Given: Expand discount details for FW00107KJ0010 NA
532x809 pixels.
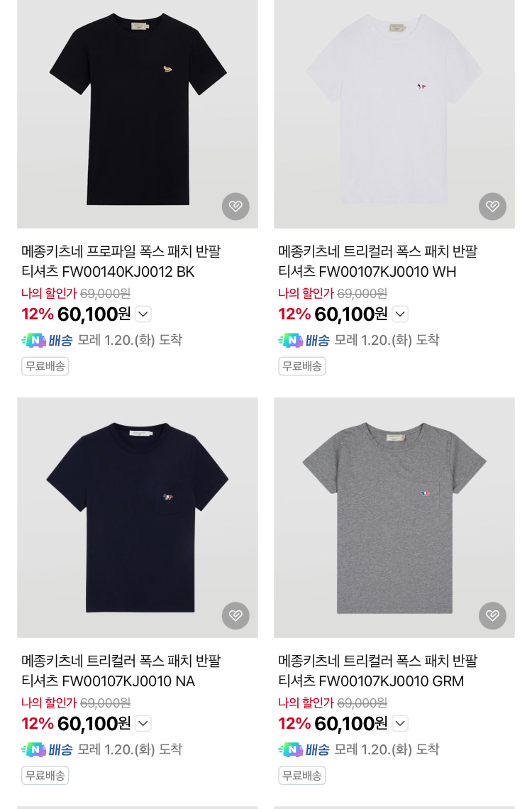Looking at the screenshot, I should coord(143,724).
